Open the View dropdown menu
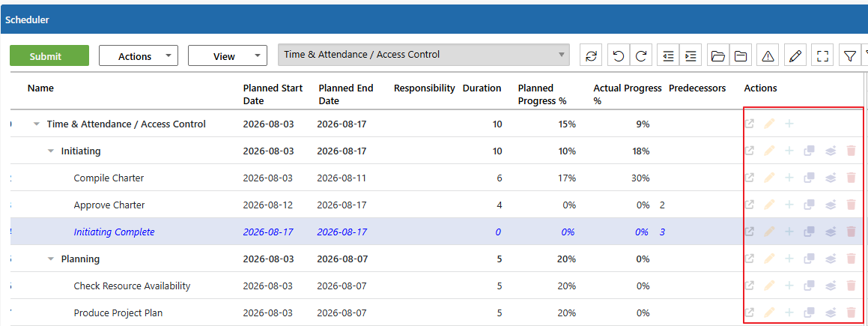The image size is (868, 326). [228, 56]
